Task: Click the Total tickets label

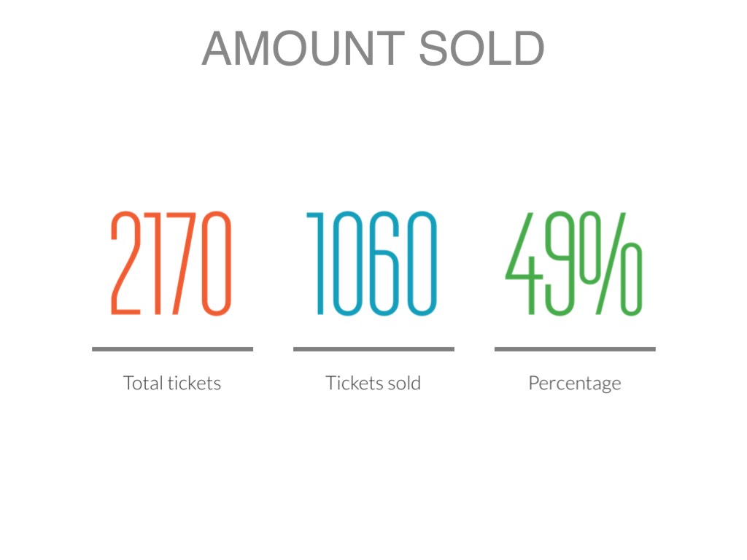Action: pyautogui.click(x=172, y=383)
